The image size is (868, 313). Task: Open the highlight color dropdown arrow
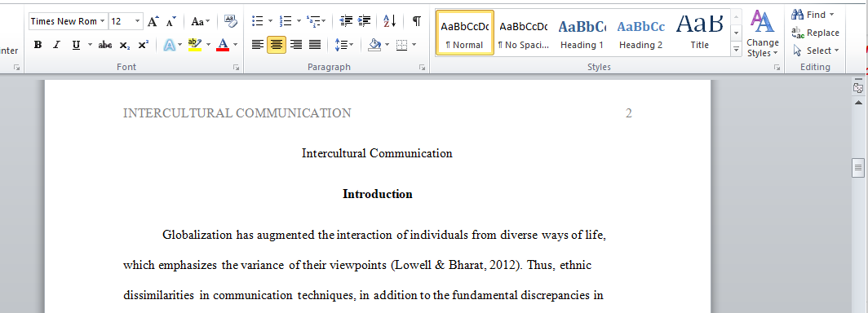point(208,45)
